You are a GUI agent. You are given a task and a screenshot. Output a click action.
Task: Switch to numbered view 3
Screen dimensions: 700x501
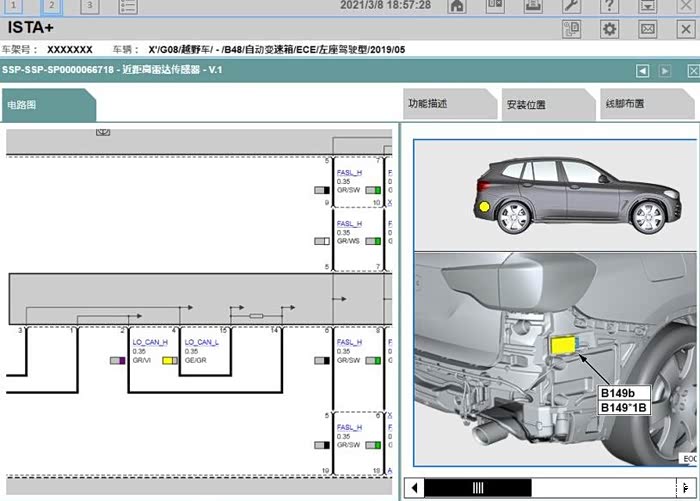(89, 6)
